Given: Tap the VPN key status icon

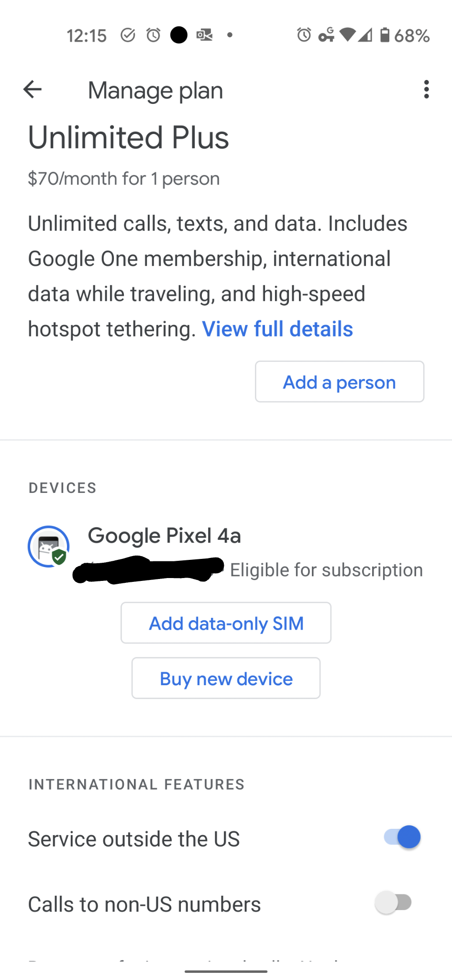Looking at the screenshot, I should (x=326, y=35).
